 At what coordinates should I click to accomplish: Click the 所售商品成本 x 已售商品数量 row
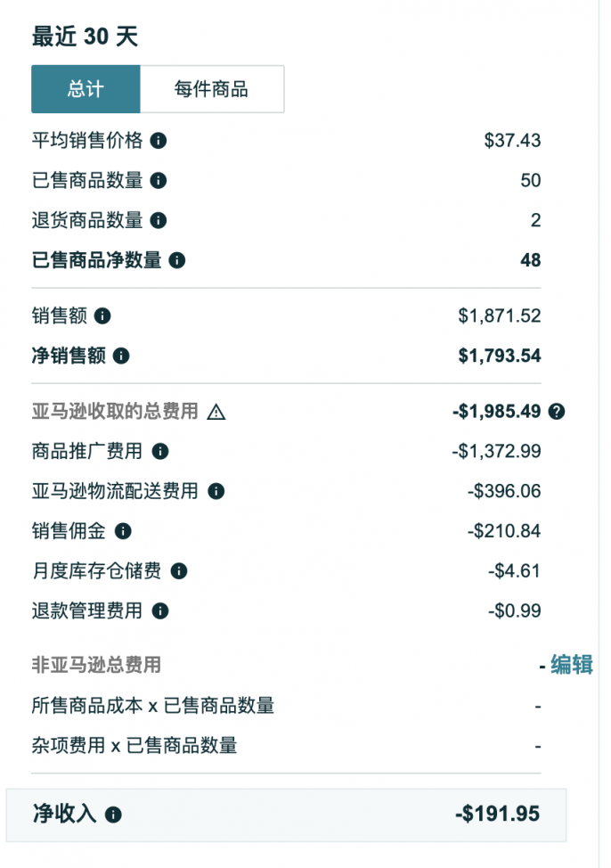coord(286,706)
